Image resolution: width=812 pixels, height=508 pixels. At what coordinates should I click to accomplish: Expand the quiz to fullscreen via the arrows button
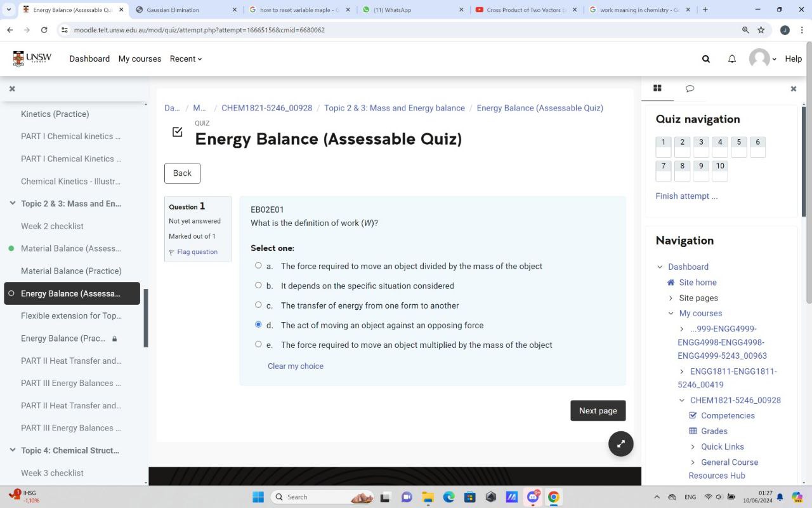pos(620,443)
